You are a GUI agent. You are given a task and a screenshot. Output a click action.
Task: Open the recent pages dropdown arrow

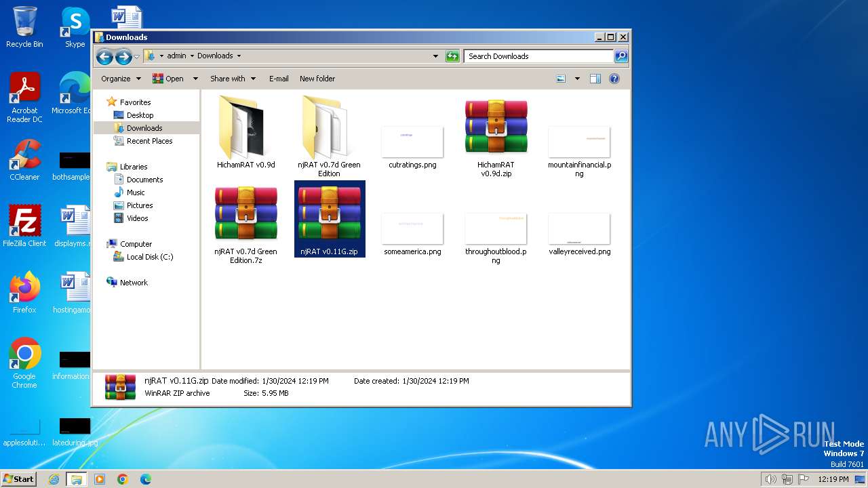pos(137,56)
